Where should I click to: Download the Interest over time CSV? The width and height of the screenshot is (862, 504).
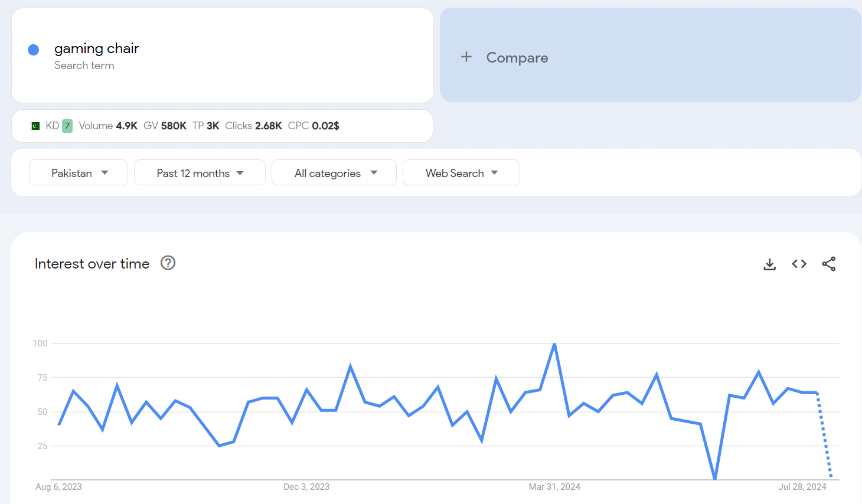point(769,264)
